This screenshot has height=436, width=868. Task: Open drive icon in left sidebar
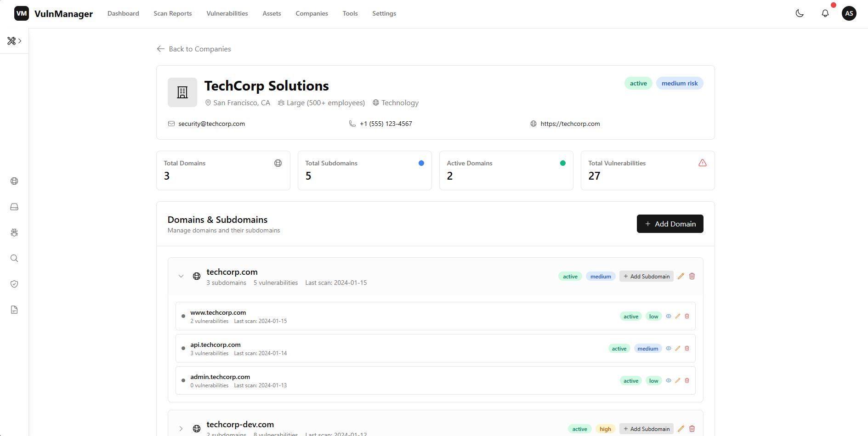coord(14,207)
